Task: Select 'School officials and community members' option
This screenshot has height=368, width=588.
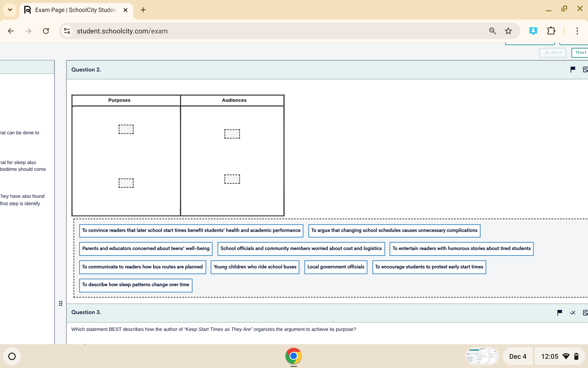Action: coord(301,249)
